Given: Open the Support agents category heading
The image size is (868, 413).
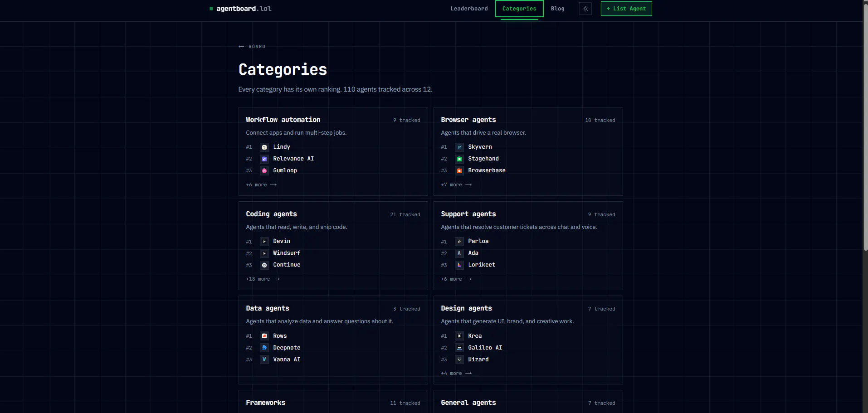Looking at the screenshot, I should tap(468, 214).
